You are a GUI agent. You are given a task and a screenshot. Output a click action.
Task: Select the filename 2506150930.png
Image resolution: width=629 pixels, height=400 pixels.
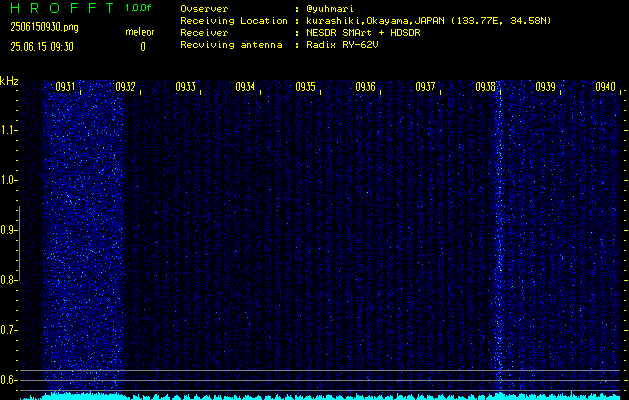click(x=44, y=27)
